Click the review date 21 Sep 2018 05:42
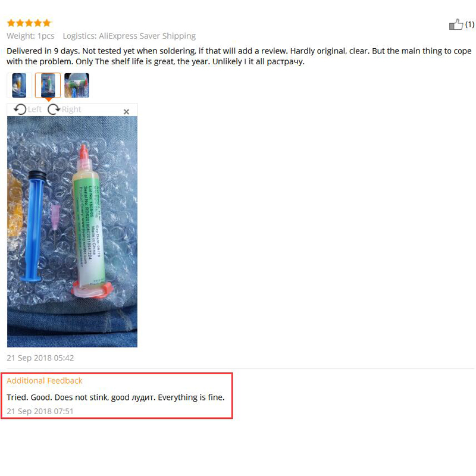The image size is (476, 476). (x=40, y=358)
